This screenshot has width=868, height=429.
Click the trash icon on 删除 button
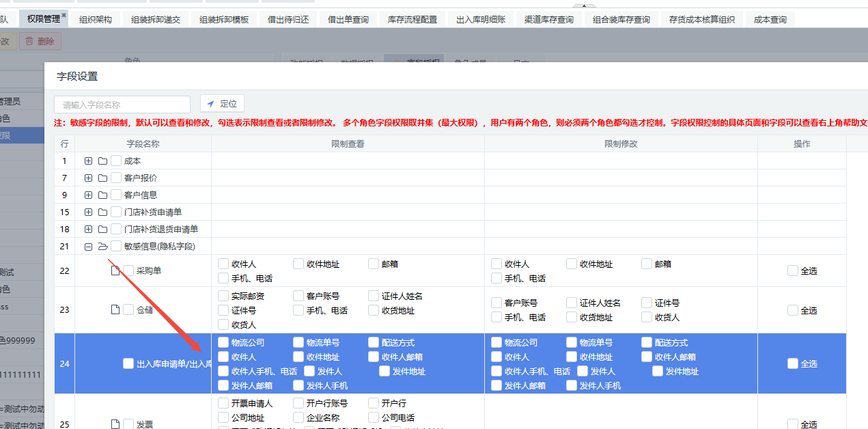29,42
